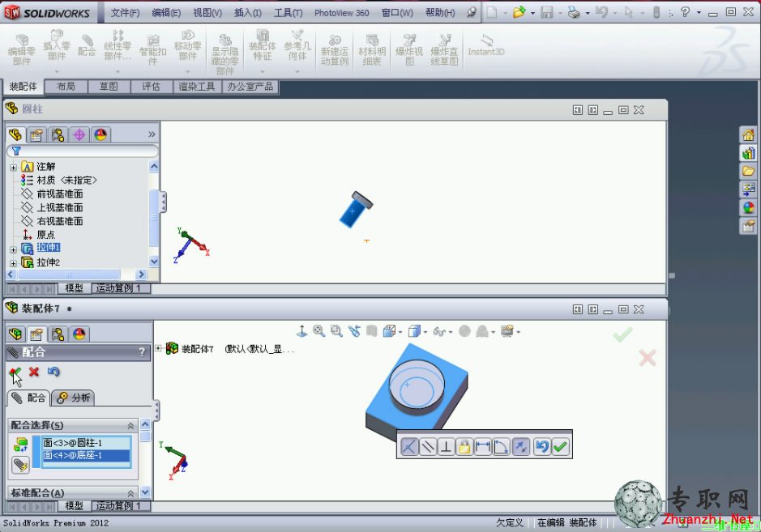Switch to the 评估 command tab

click(x=152, y=87)
